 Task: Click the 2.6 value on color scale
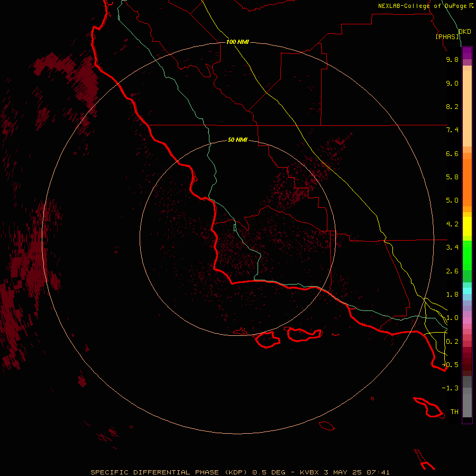point(452,271)
